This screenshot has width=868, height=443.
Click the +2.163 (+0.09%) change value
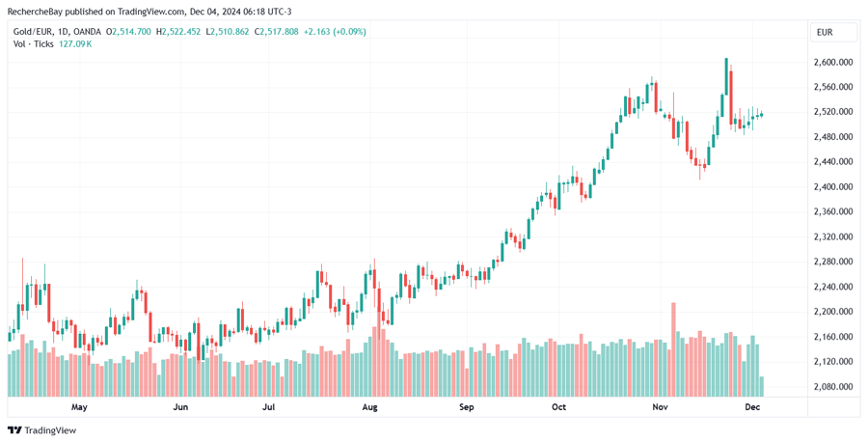[334, 32]
